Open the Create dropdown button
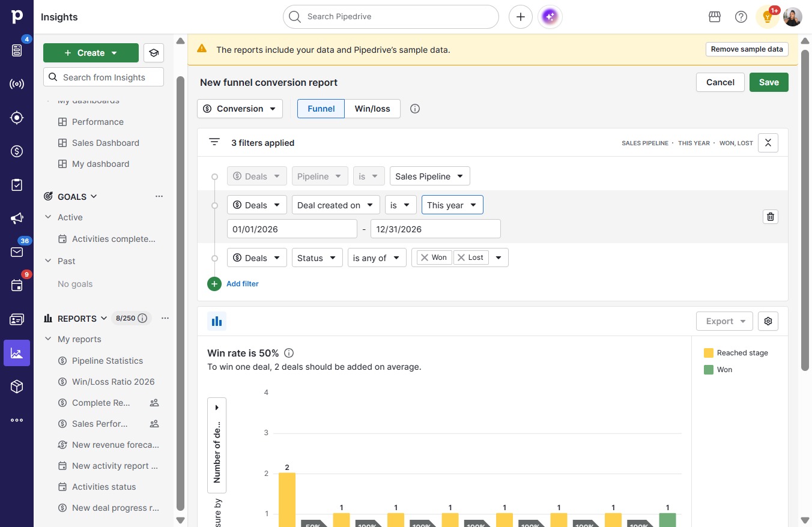 pos(91,53)
